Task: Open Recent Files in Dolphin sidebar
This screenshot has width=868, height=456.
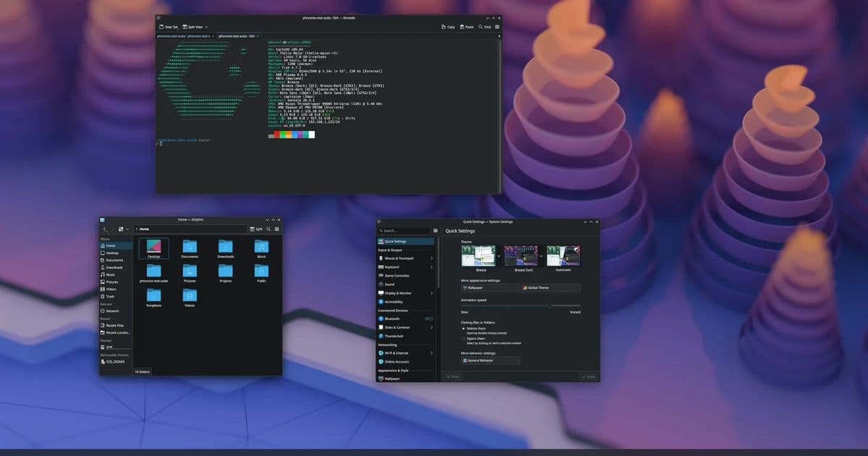Action: (116, 325)
